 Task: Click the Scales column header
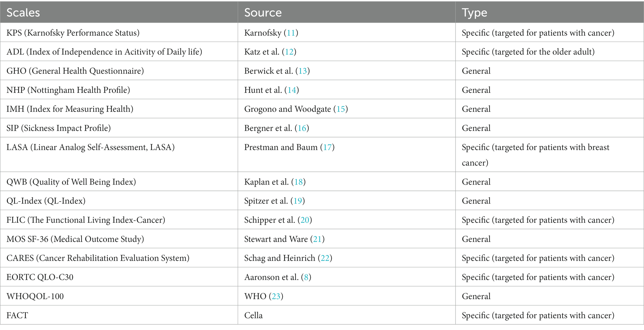(119, 12)
